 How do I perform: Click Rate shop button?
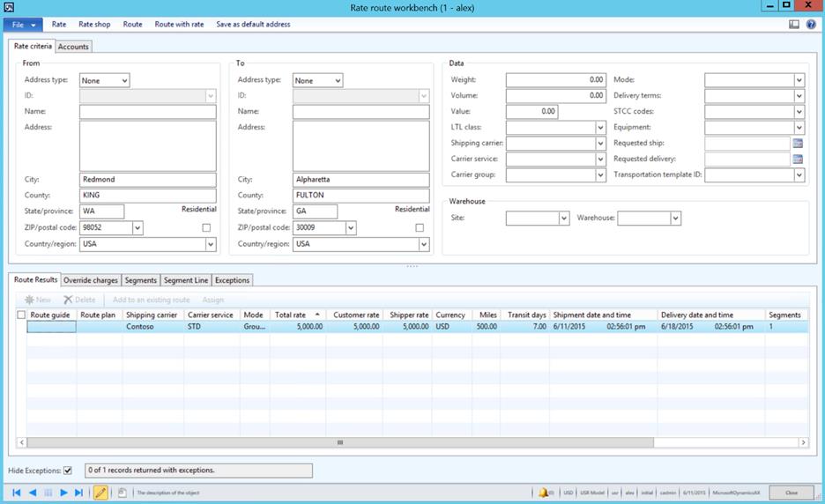tap(94, 24)
